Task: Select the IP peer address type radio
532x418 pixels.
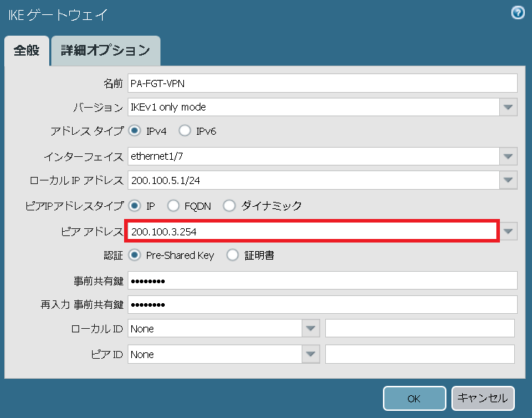Action: pyautogui.click(x=134, y=205)
